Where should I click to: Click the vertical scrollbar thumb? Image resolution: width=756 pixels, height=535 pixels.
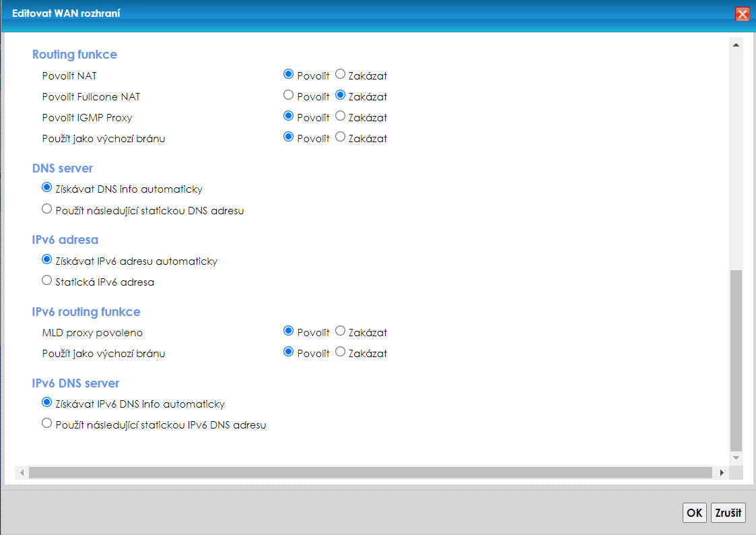pyautogui.click(x=736, y=360)
